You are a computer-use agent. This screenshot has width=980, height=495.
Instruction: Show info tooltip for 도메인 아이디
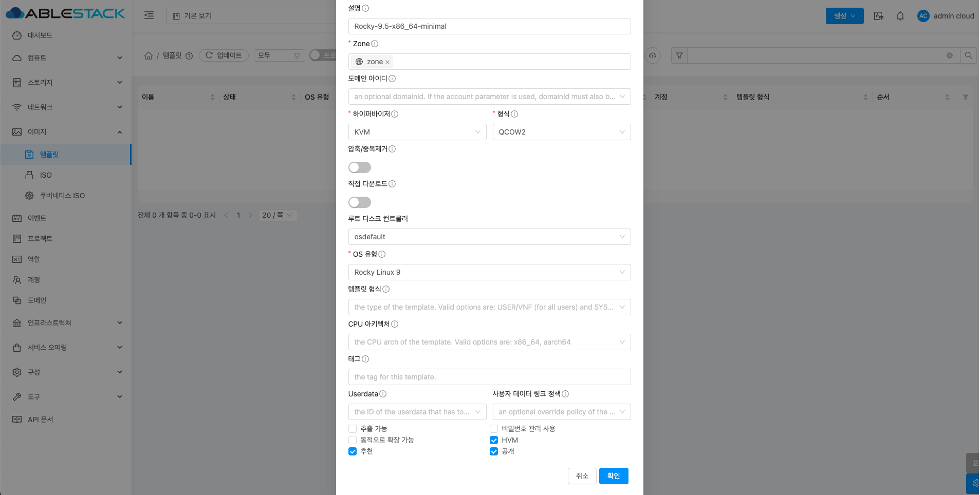392,79
